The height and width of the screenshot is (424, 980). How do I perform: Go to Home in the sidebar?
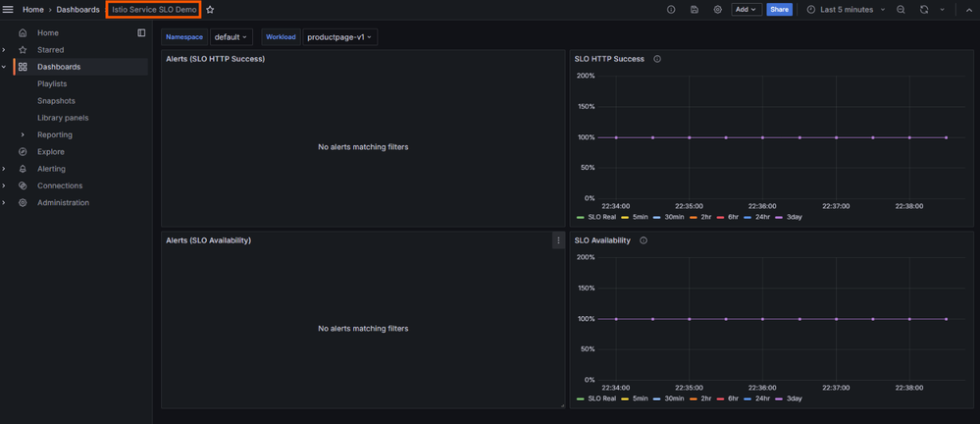47,32
